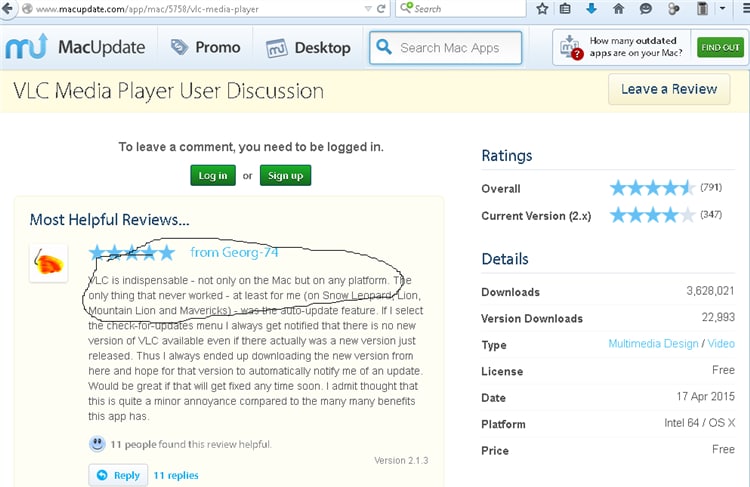This screenshot has height=487, width=750.
Task: Click the Leave a Review button
Action: click(669, 89)
